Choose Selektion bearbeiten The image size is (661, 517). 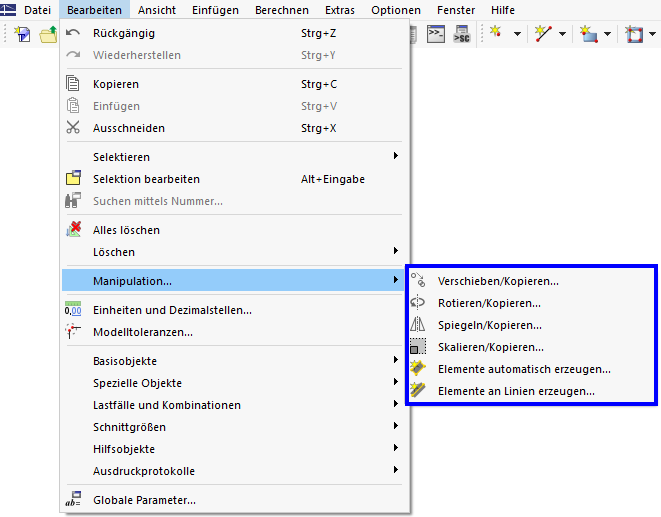coord(233,179)
